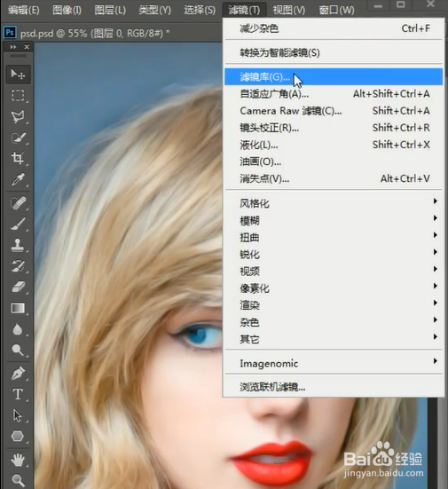Image resolution: width=448 pixels, height=489 pixels.
Task: Collapse the tools panel double-arrow
Action: pyautogui.click(x=13, y=47)
